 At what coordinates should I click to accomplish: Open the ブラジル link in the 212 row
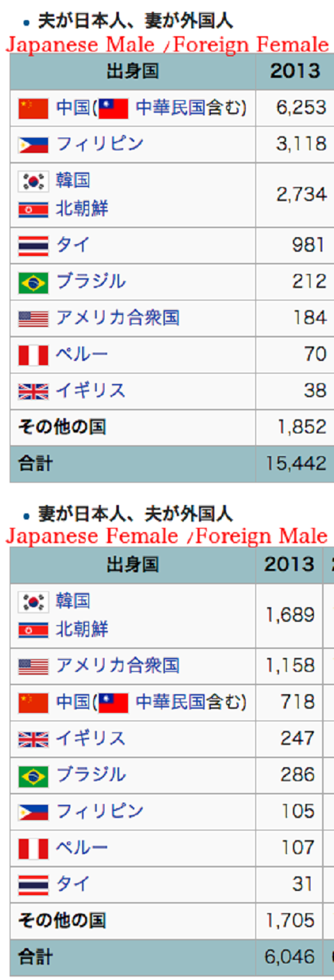coord(91,281)
